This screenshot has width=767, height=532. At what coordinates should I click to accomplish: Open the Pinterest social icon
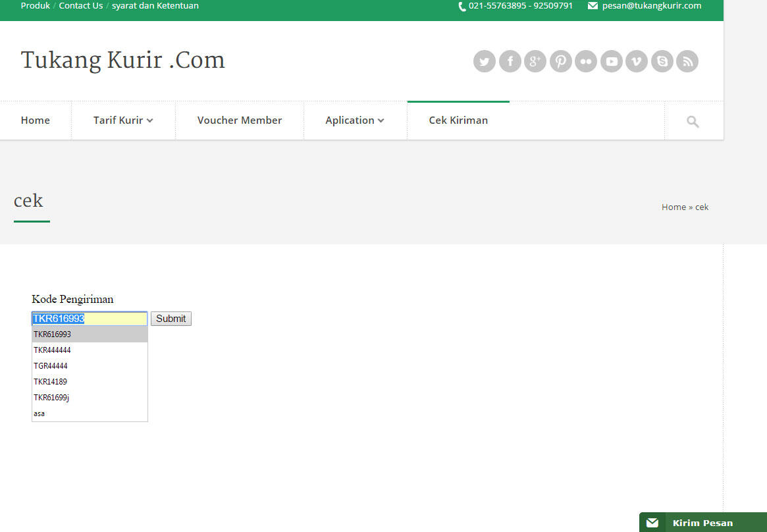(560, 61)
